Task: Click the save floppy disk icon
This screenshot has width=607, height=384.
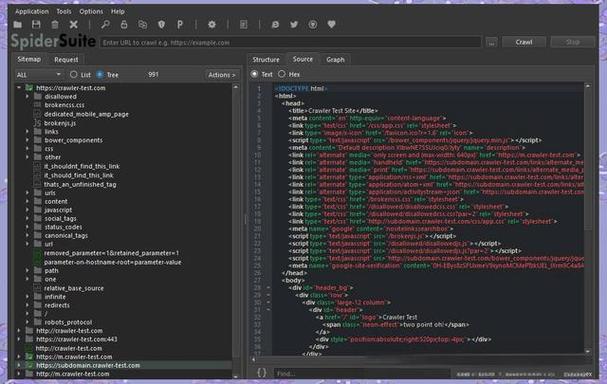Action: [x=36, y=25]
